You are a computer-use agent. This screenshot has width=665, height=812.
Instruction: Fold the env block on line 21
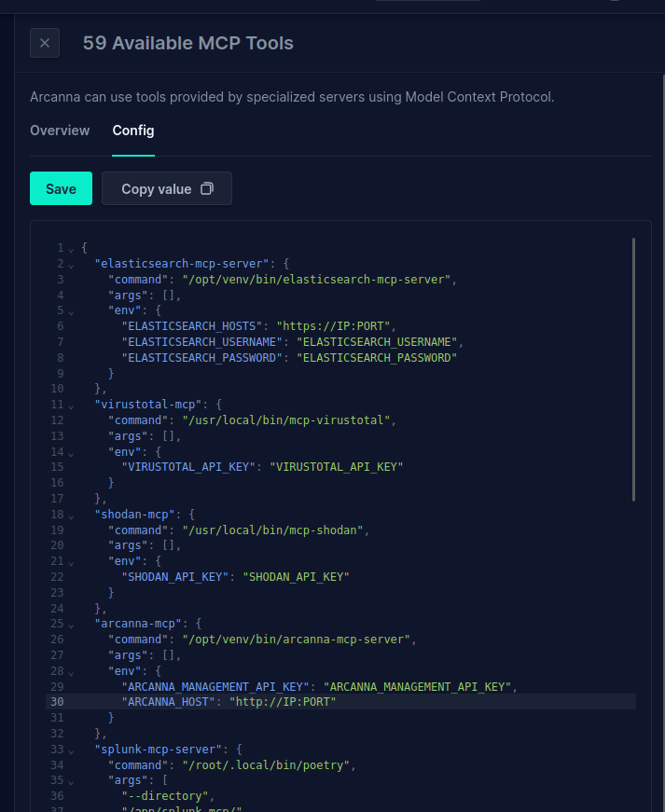(x=72, y=563)
